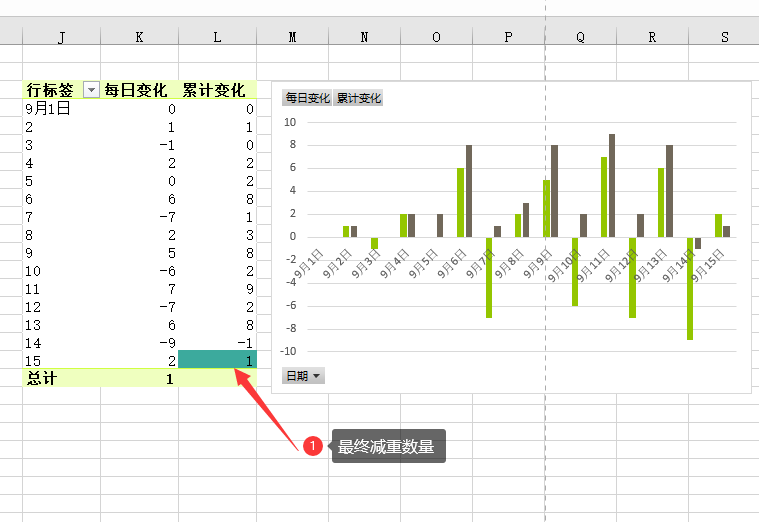Select the row label 10 cell
Screen dimensions: 759x522
[61, 271]
